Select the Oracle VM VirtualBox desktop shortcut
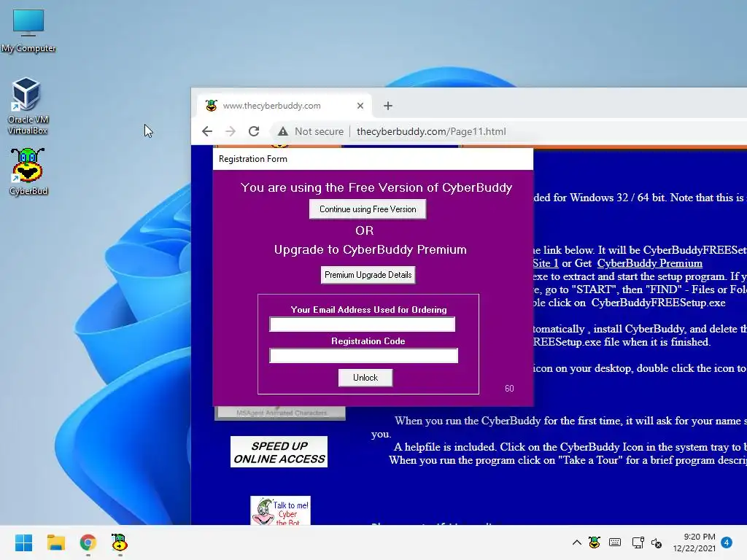The width and height of the screenshot is (747, 560). (x=28, y=106)
